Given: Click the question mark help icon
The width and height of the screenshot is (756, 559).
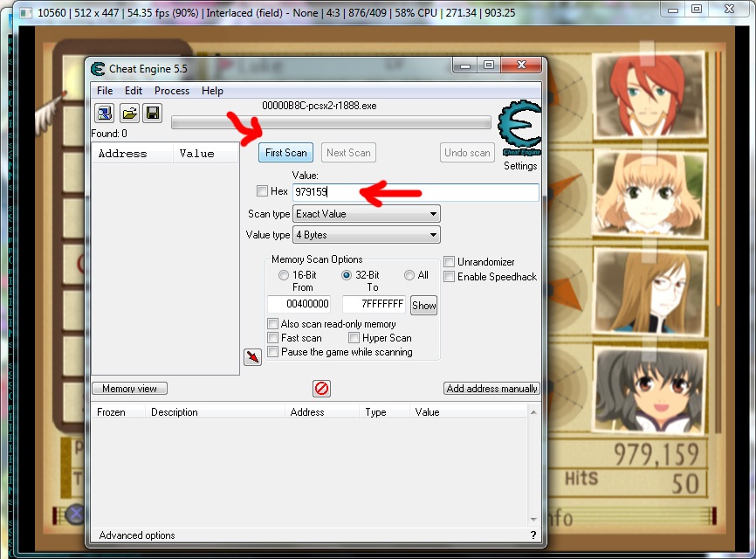Looking at the screenshot, I should tap(533, 535).
